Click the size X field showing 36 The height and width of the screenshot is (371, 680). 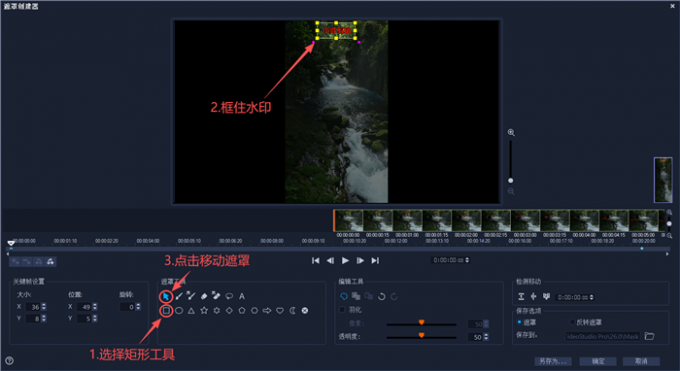[33, 307]
